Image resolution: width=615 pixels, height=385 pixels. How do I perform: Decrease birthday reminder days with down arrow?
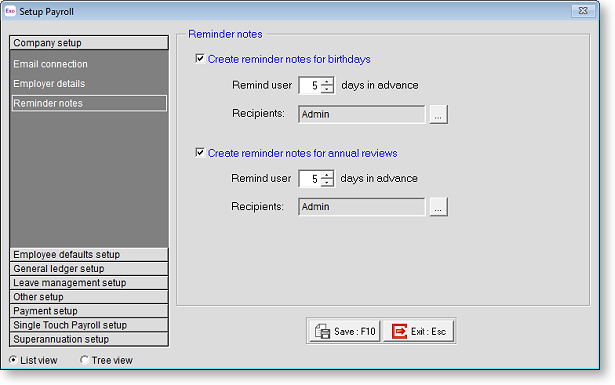[x=327, y=89]
